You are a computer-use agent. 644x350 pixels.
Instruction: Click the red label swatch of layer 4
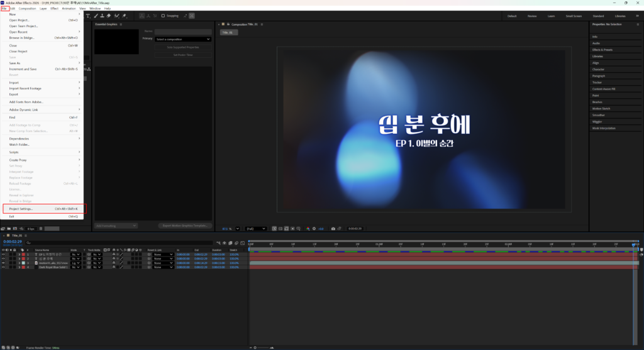[25, 267]
